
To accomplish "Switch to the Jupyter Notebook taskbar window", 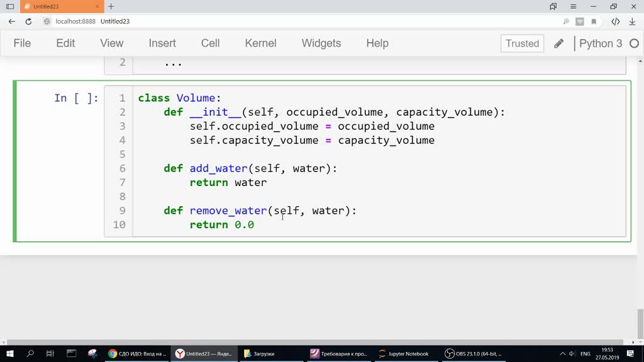I will coord(406,353).
